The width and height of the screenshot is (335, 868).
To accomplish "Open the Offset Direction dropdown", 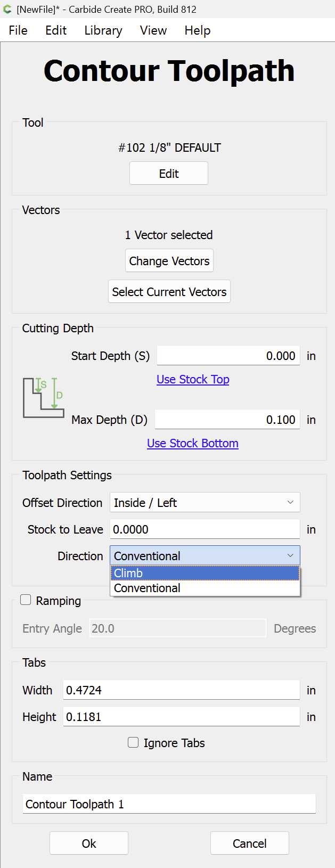I will click(x=205, y=502).
